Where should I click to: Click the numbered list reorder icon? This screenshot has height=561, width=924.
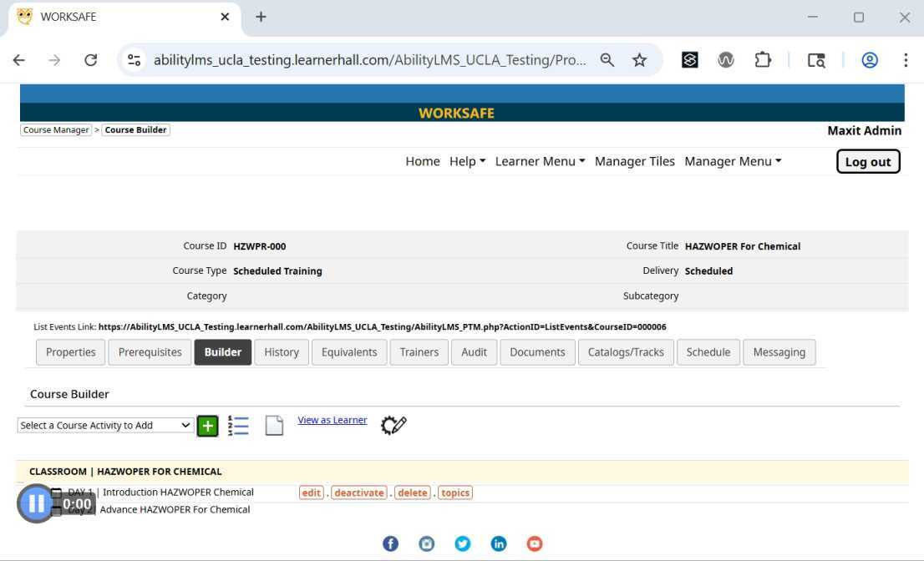click(x=238, y=426)
